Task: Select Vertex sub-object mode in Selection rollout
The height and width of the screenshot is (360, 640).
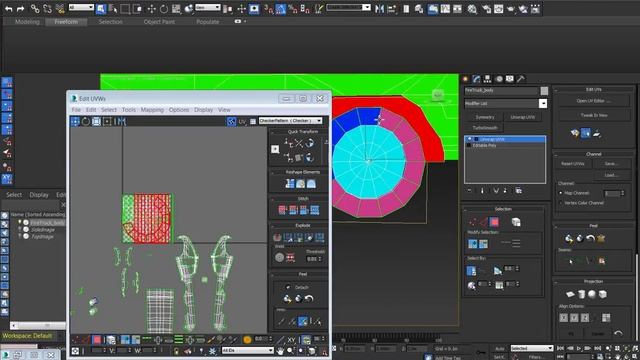Action: pos(472,222)
